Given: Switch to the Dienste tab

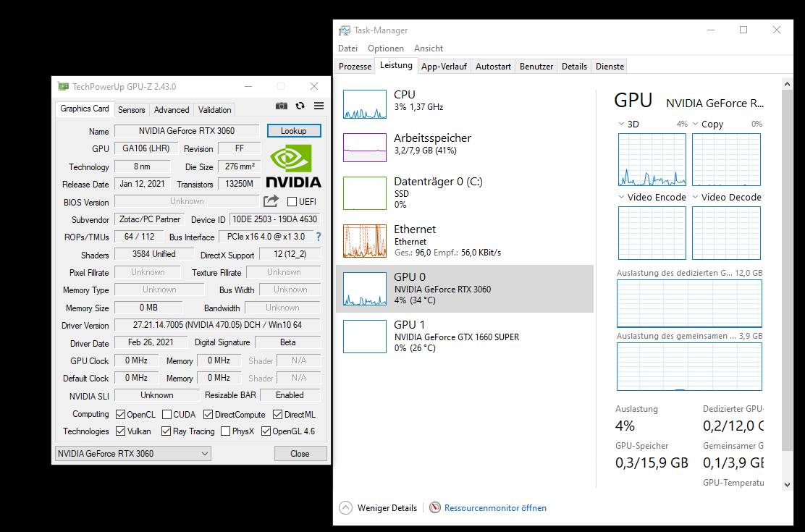Looking at the screenshot, I should 610,67.
